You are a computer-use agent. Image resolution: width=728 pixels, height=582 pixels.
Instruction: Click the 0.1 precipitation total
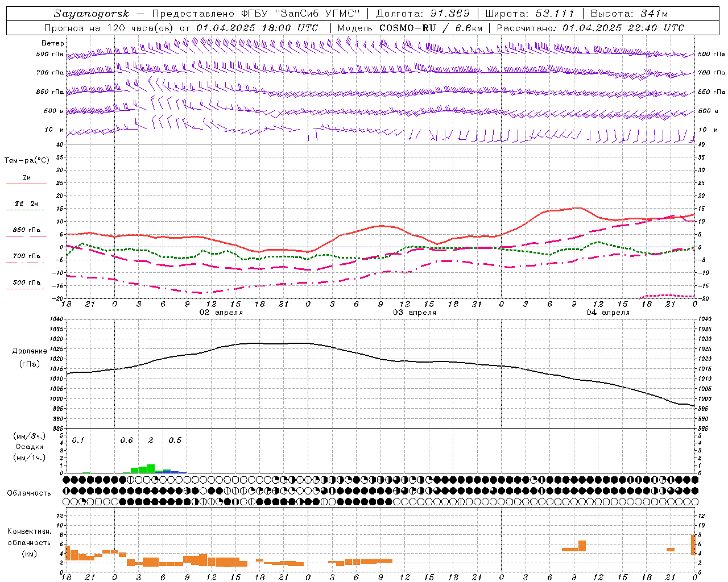pos(78,440)
